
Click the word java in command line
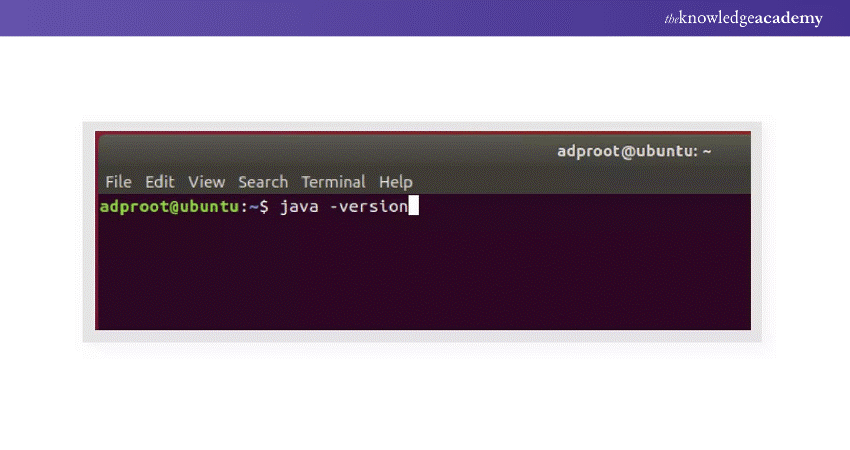[299, 207]
